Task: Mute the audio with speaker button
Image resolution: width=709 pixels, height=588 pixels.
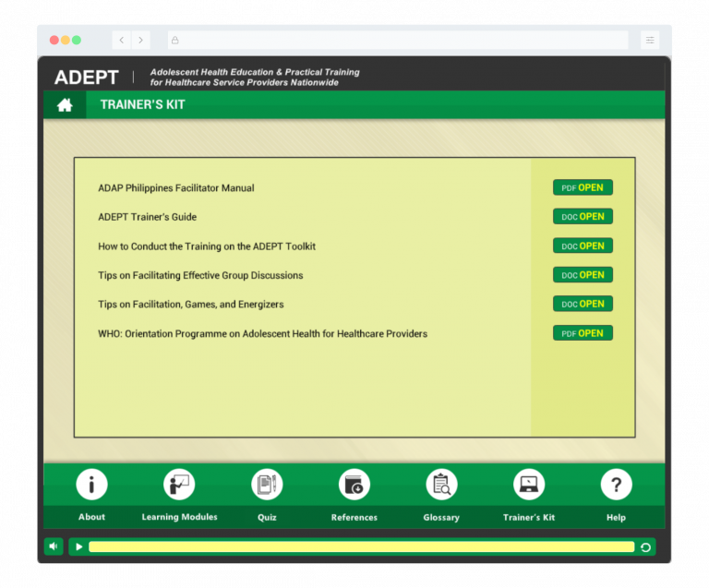Action: 54,546
